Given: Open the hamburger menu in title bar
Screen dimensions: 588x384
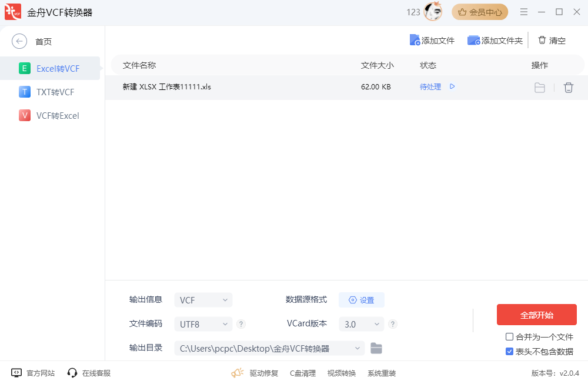Looking at the screenshot, I should (524, 12).
